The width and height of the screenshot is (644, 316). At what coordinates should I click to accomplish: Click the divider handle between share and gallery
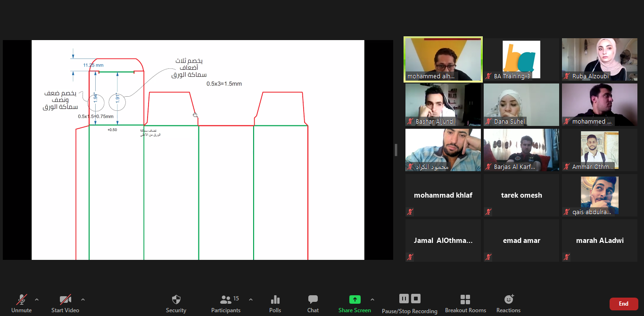[x=396, y=150]
